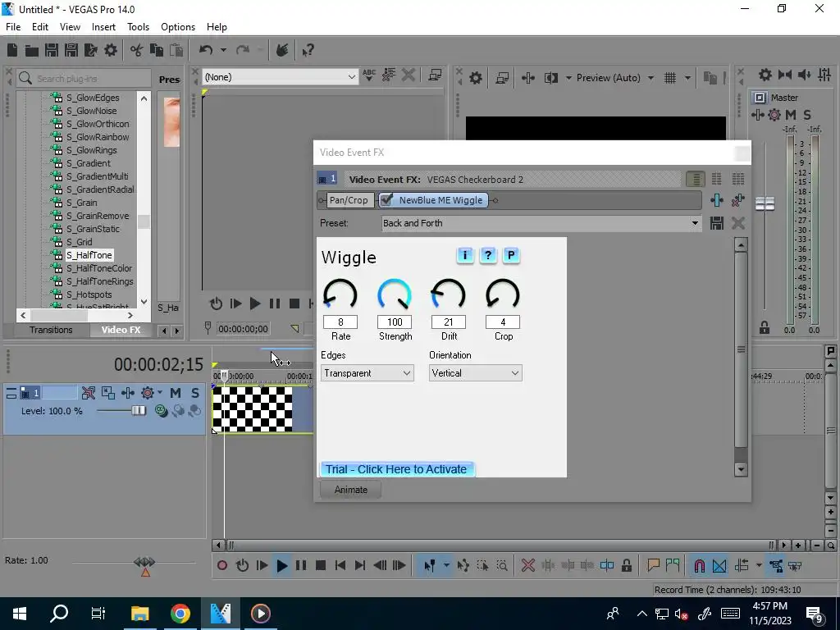Open the Edges dropdown set to Transparent
Image resolution: width=840 pixels, height=630 pixels.
click(x=367, y=373)
